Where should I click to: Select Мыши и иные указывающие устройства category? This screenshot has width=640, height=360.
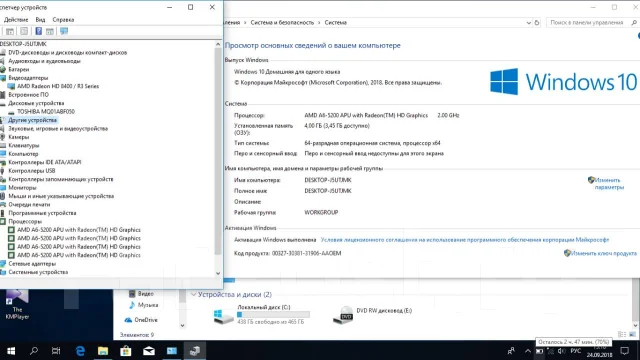[x=61, y=196]
